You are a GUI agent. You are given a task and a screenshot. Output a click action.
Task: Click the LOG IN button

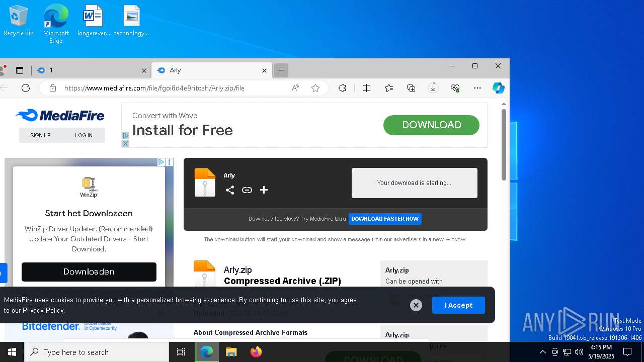pyautogui.click(x=84, y=135)
